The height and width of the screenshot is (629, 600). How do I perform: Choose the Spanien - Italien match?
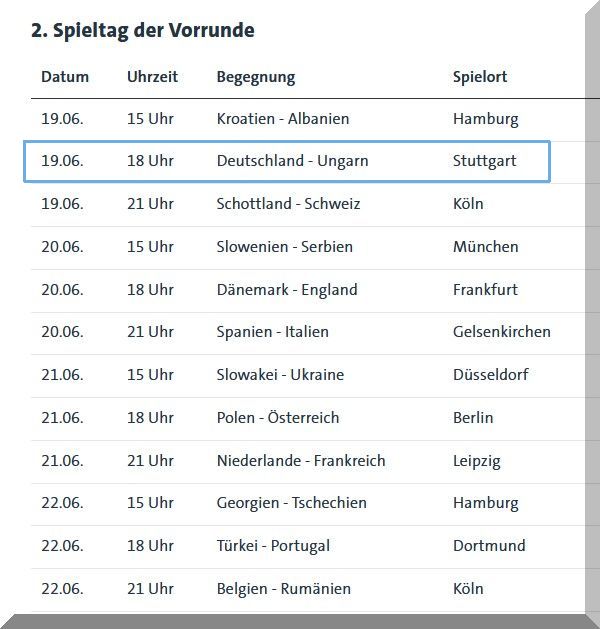[x=273, y=332]
